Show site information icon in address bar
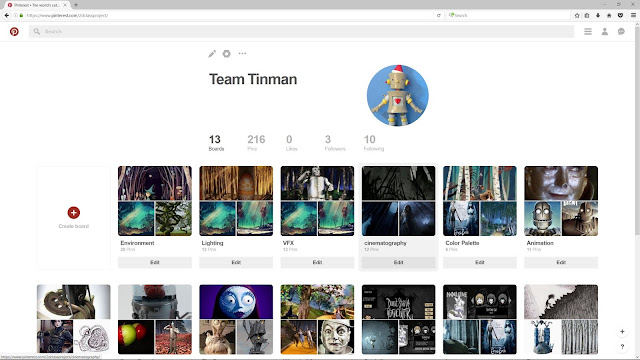640x360 pixels. pos(16,15)
